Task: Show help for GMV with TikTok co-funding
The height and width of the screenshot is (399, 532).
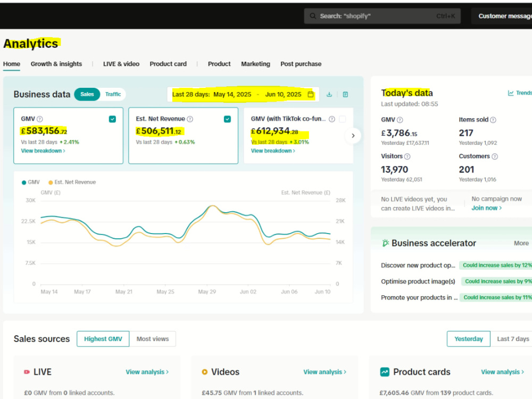Action: tap(332, 119)
